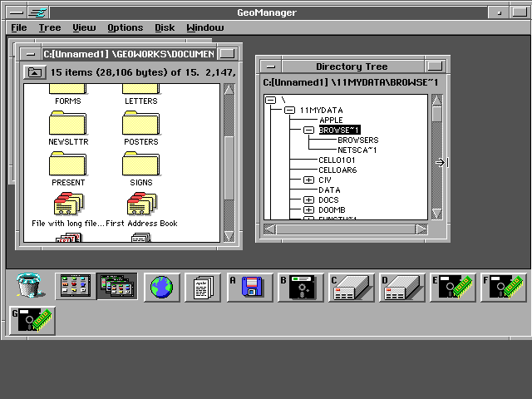Open the wastebasket icon

pyautogui.click(x=29, y=286)
